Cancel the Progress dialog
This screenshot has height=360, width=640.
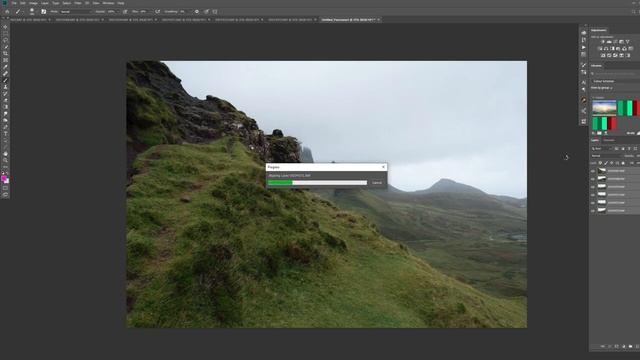tap(377, 182)
